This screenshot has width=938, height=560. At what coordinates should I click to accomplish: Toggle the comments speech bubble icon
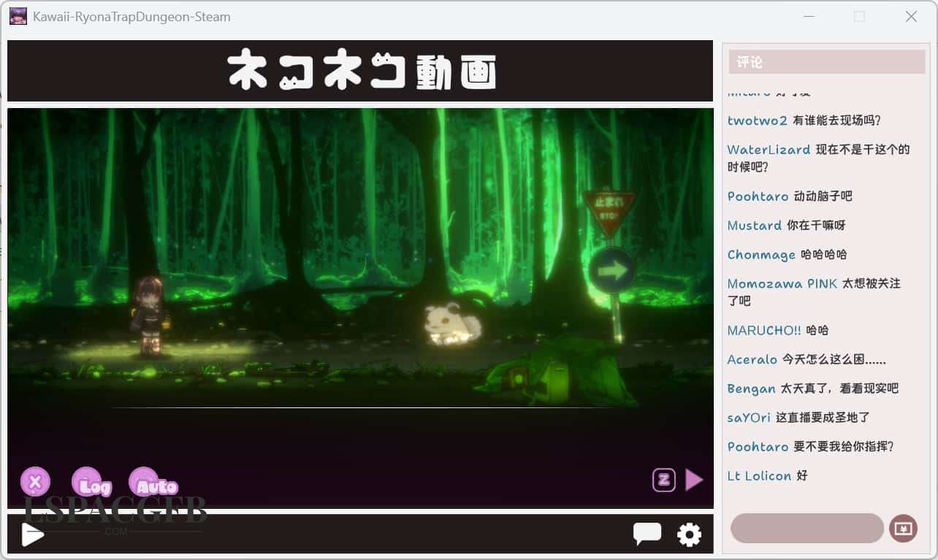pyautogui.click(x=647, y=534)
